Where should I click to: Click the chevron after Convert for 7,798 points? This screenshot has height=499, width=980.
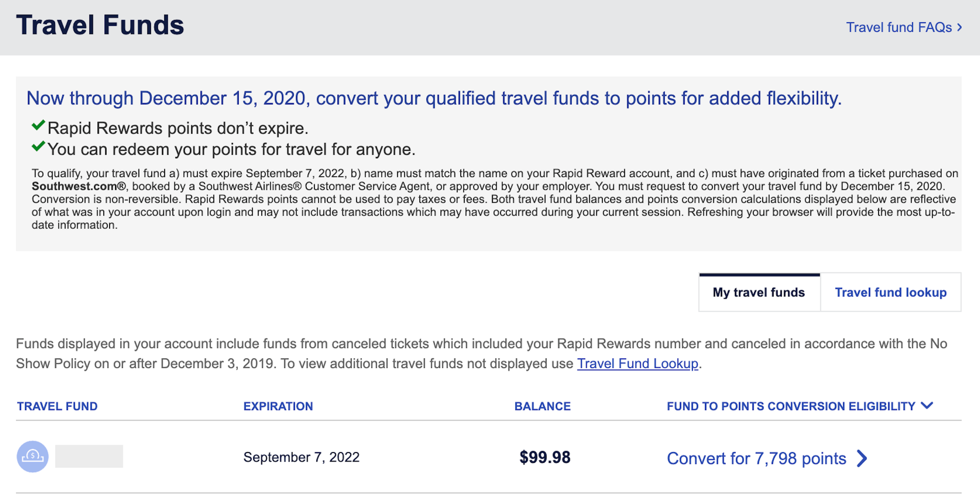[861, 459]
